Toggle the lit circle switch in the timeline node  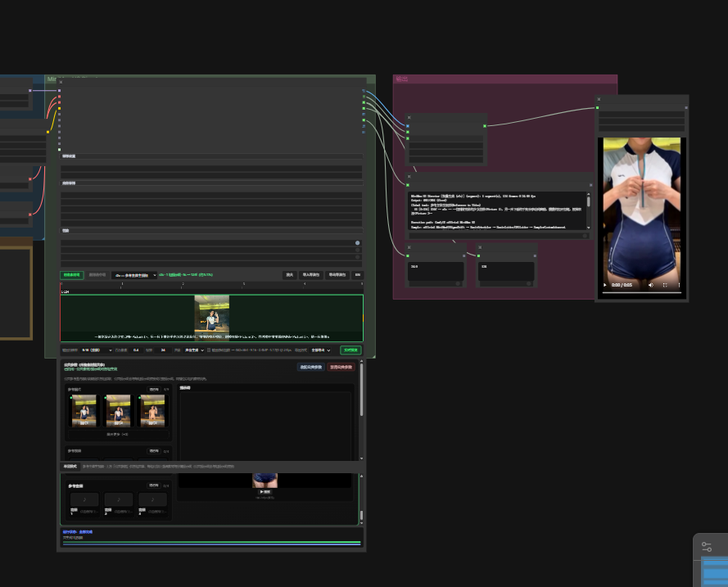(x=358, y=242)
